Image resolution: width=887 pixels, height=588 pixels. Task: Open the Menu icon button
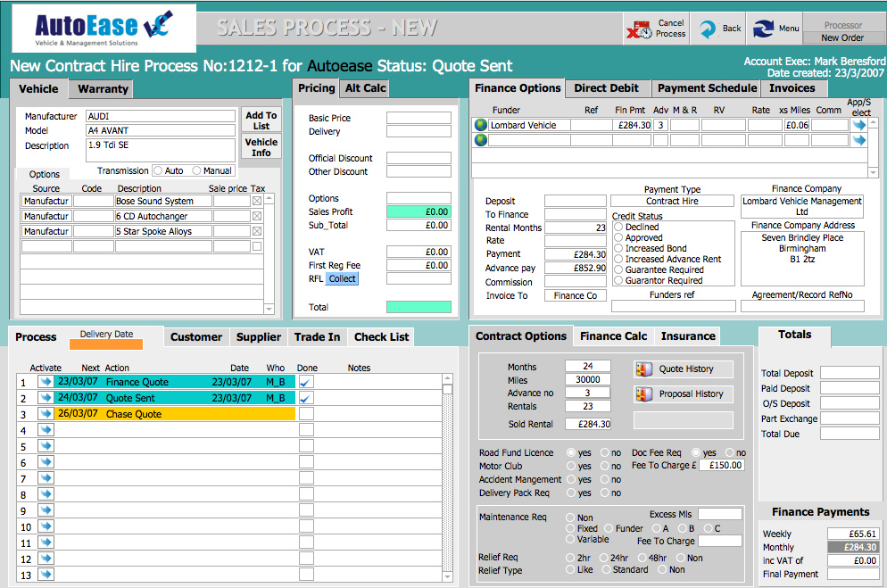(763, 29)
